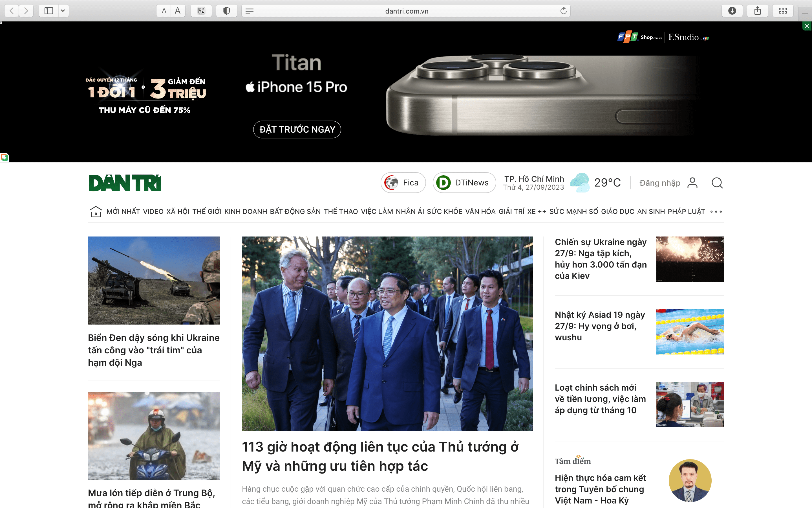Open the VĂN HÓA section
The width and height of the screenshot is (812, 508).
[480, 212]
